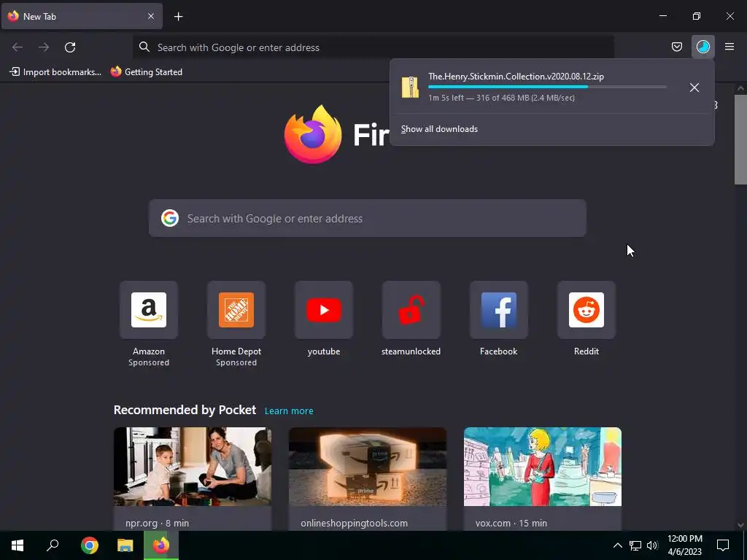Click the Google logo in search box
Screen dimensions: 747x560
click(169, 218)
